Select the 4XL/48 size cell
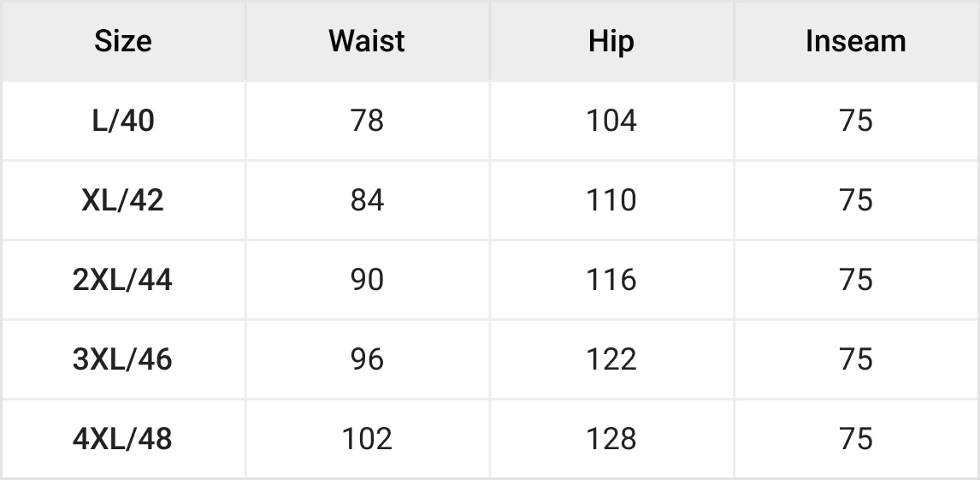The height and width of the screenshot is (480, 980). click(x=123, y=439)
